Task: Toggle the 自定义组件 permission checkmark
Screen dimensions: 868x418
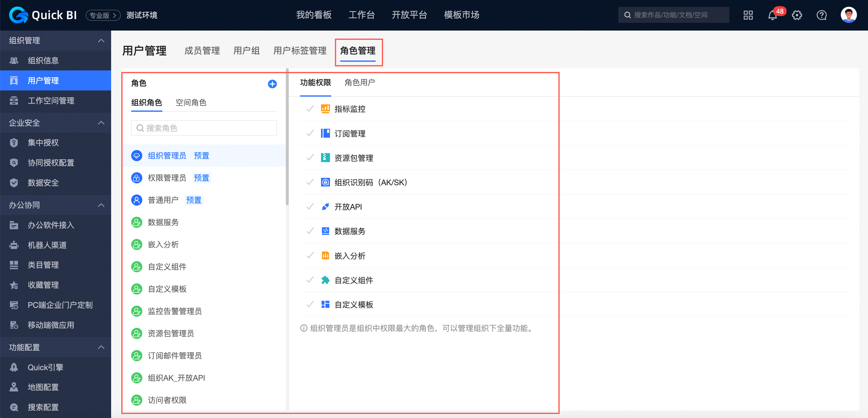Action: pos(310,280)
